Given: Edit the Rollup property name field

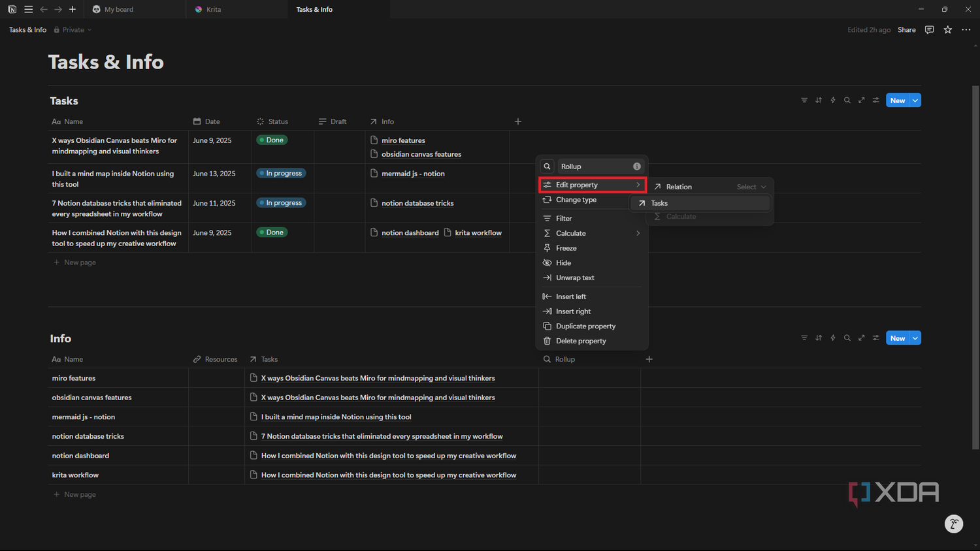Looking at the screenshot, I should 601,166.
